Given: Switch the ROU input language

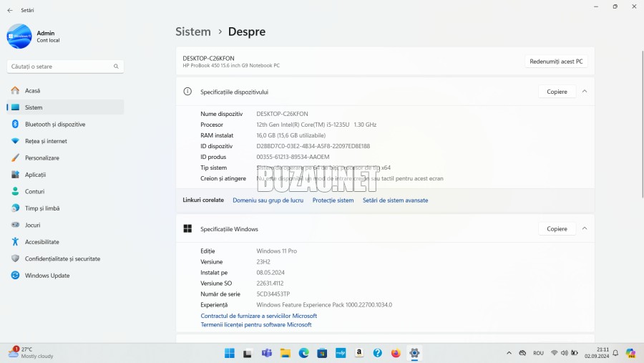Looking at the screenshot, I should pyautogui.click(x=538, y=353).
